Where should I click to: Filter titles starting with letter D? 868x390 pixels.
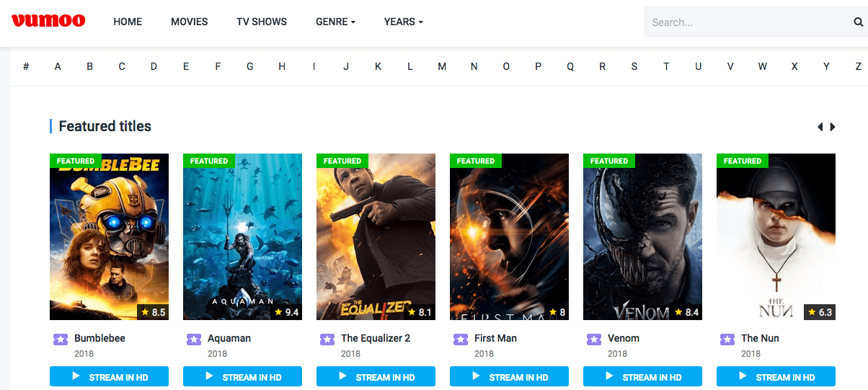(x=154, y=66)
